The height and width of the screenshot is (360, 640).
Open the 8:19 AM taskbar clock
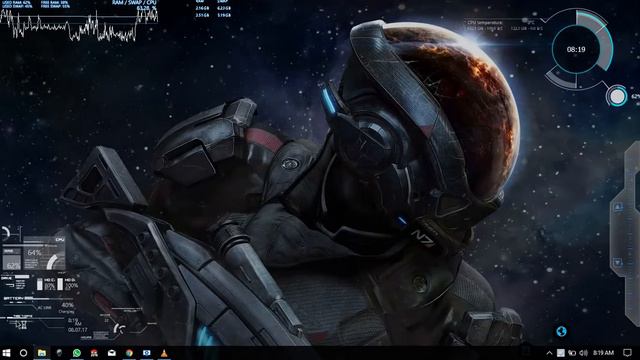pyautogui.click(x=604, y=353)
